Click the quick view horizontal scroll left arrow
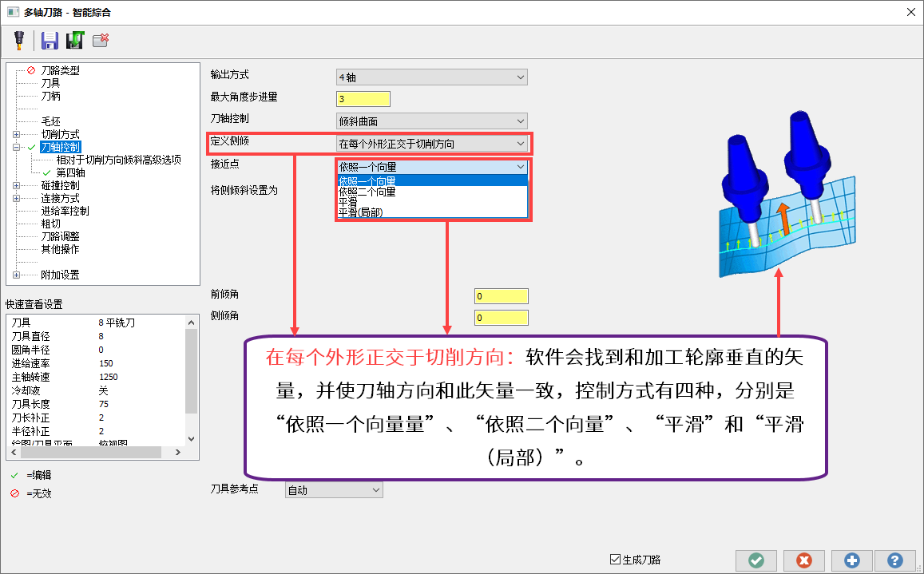Image resolution: width=924 pixels, height=574 pixels. 14,452
